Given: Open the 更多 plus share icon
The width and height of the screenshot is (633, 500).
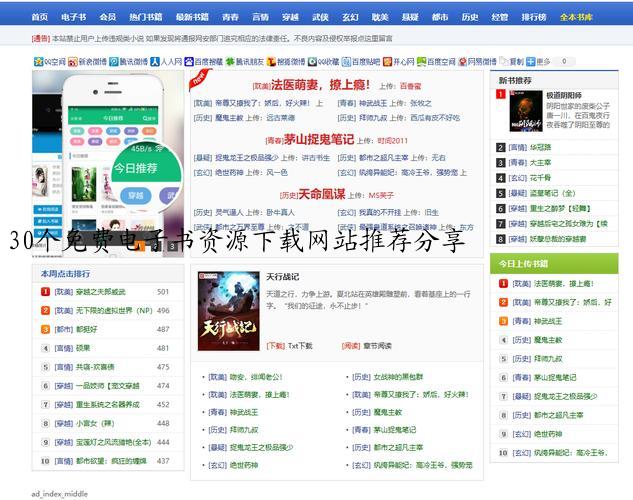Looking at the screenshot, I should pos(530,62).
